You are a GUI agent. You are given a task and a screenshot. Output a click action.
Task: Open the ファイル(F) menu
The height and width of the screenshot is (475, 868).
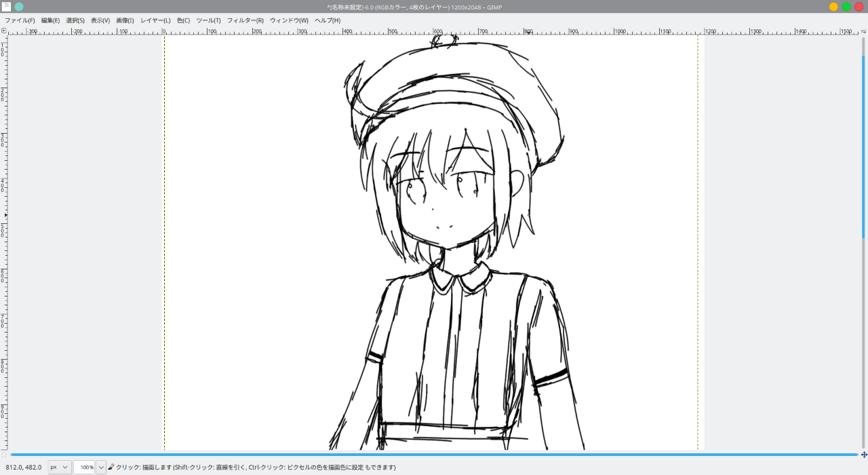point(20,20)
